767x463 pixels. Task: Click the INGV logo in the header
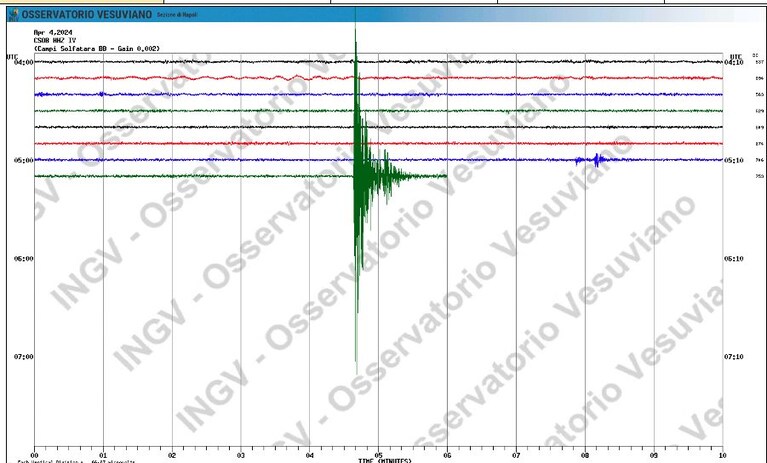pos(14,15)
